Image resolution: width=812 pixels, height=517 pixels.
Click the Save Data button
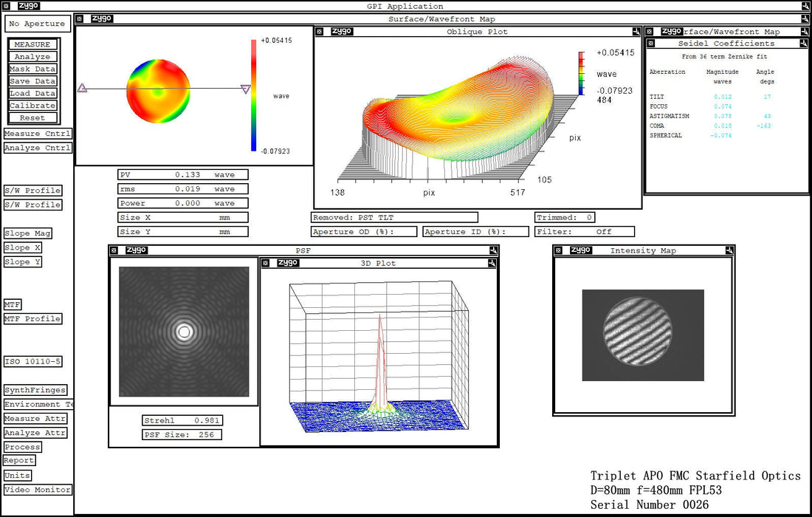(x=33, y=81)
